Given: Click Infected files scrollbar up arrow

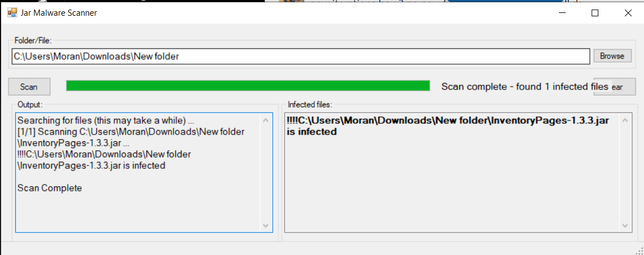Looking at the screenshot, I should click(x=625, y=120).
